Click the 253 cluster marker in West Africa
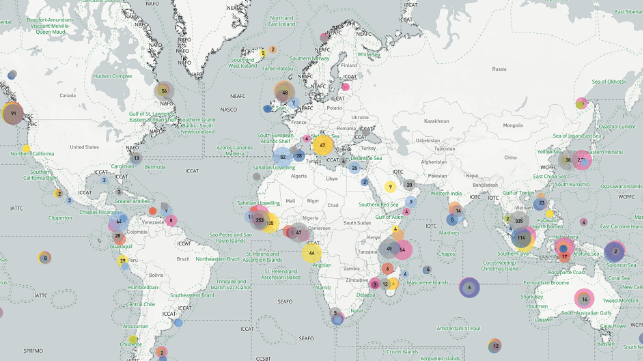The width and height of the screenshot is (643, 361). point(260,220)
